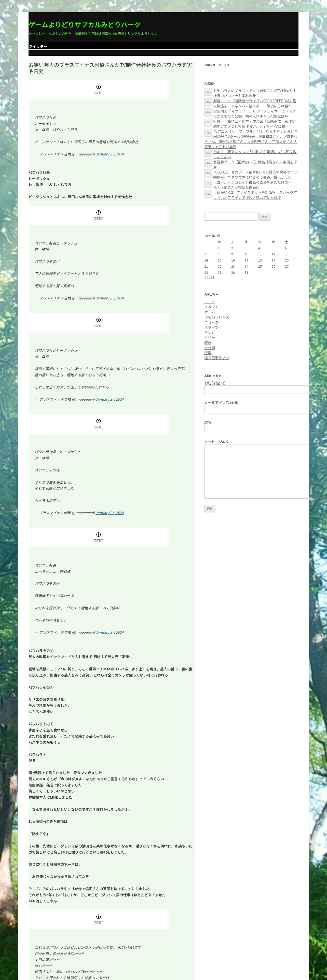327x980 pixels.
Task: Open the テレビ category
Action: (209, 333)
